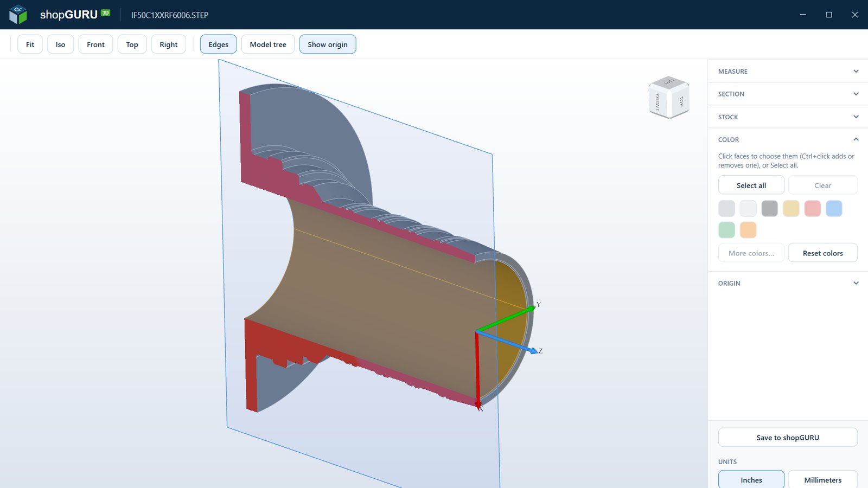Switch units to Inches
Image resolution: width=868 pixels, height=488 pixels.
pos(751,479)
